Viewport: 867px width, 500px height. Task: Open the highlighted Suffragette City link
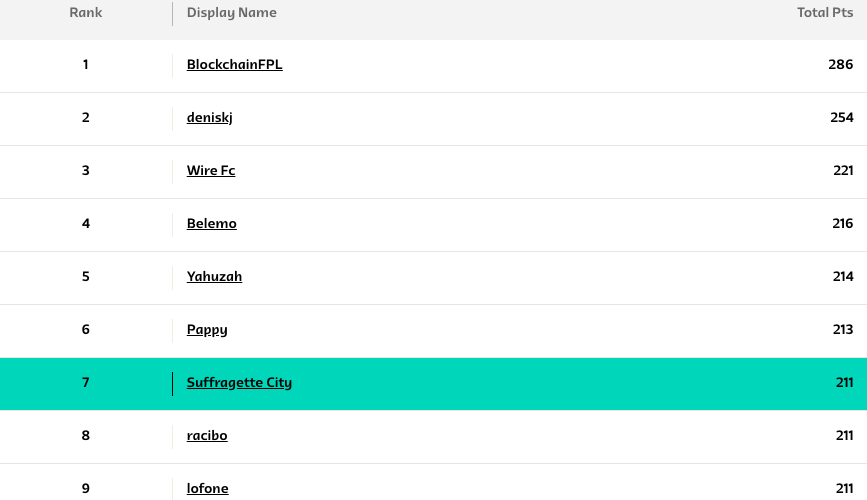pos(239,383)
